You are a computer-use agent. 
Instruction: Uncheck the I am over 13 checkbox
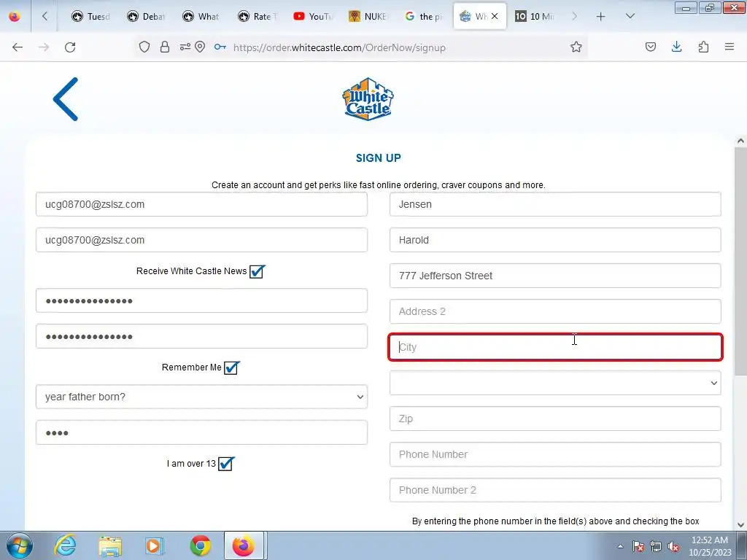[226, 463]
